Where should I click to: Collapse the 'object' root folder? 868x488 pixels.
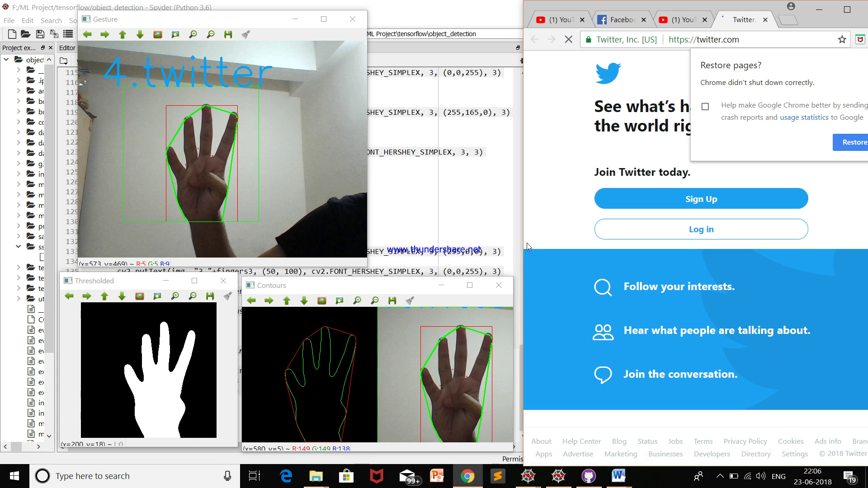[x=6, y=60]
